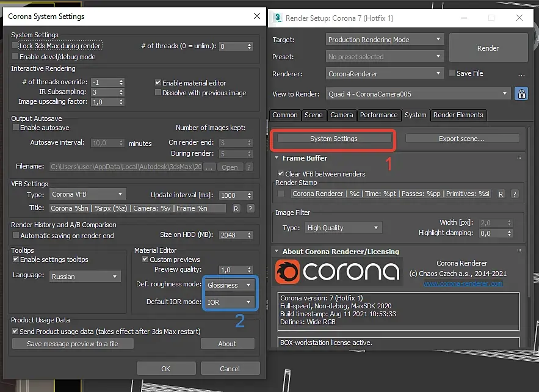
Task: Uncheck Send Product usage data
Action: pos(15,331)
